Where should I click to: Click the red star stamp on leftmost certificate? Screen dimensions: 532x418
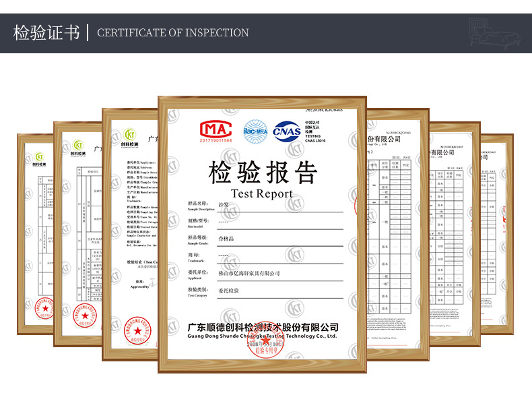[44, 308]
